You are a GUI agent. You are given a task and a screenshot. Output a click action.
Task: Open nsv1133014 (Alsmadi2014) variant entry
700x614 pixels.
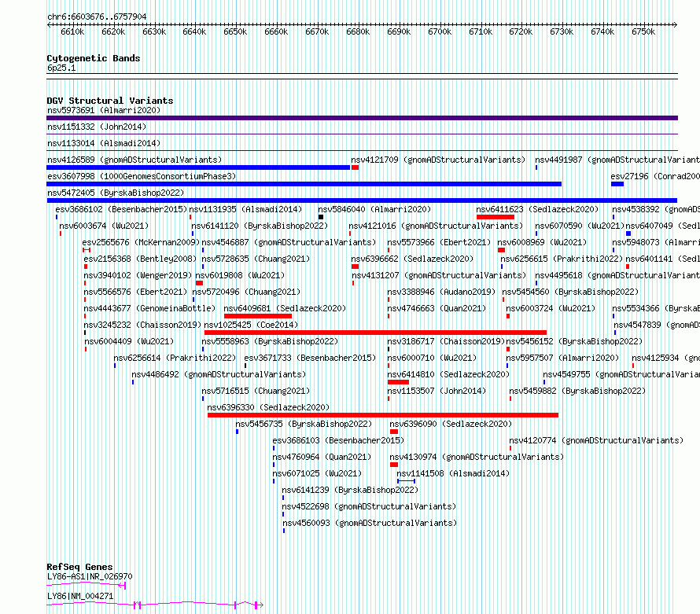coord(104,143)
